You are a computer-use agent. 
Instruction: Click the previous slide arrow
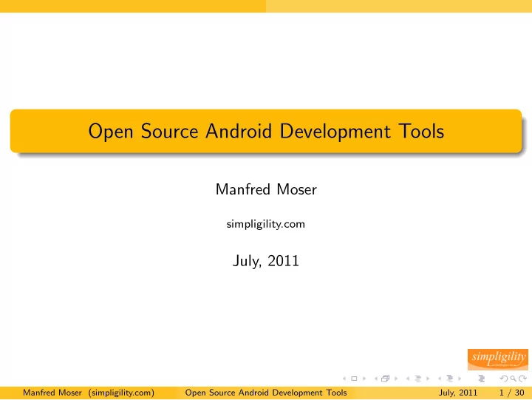pos(344,379)
